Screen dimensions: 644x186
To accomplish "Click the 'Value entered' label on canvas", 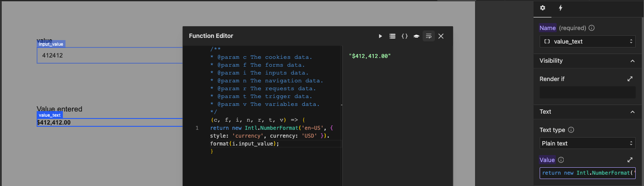I will coord(59,109).
